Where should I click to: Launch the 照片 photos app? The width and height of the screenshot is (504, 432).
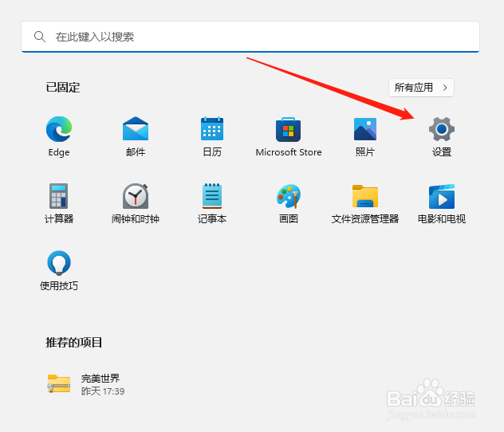[x=365, y=129]
